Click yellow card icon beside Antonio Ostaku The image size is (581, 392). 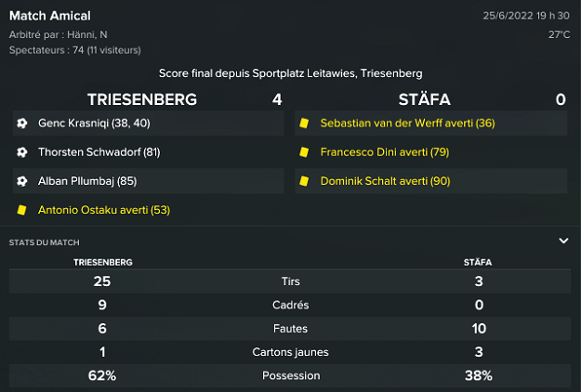[x=21, y=211]
